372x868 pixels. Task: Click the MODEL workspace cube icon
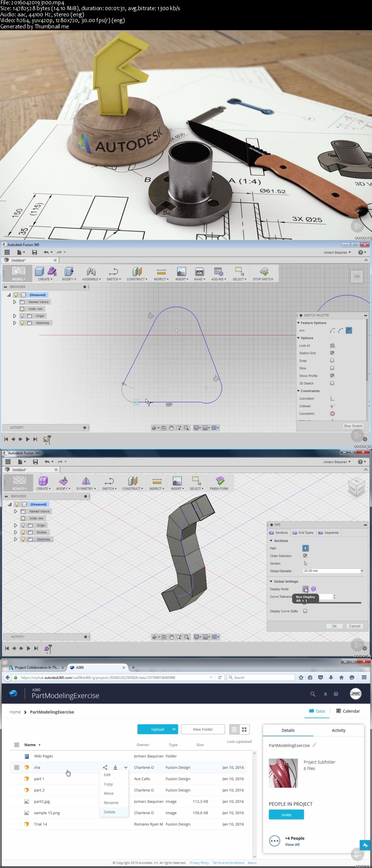point(19,271)
